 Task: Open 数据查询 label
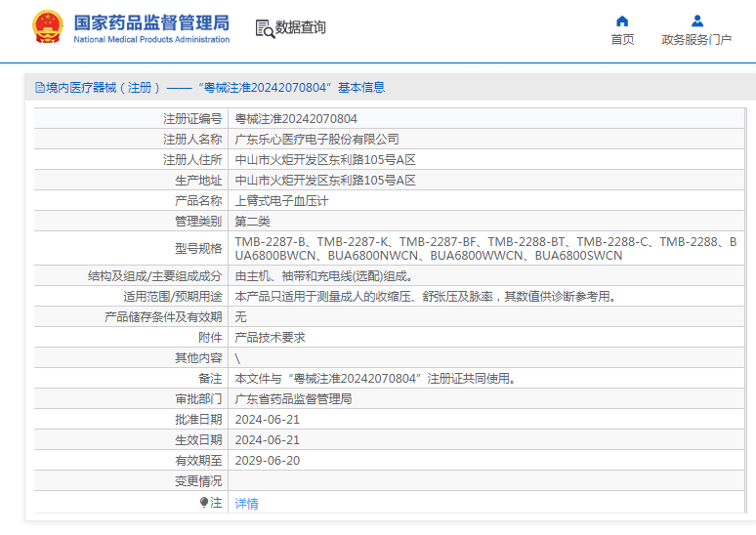click(x=301, y=27)
